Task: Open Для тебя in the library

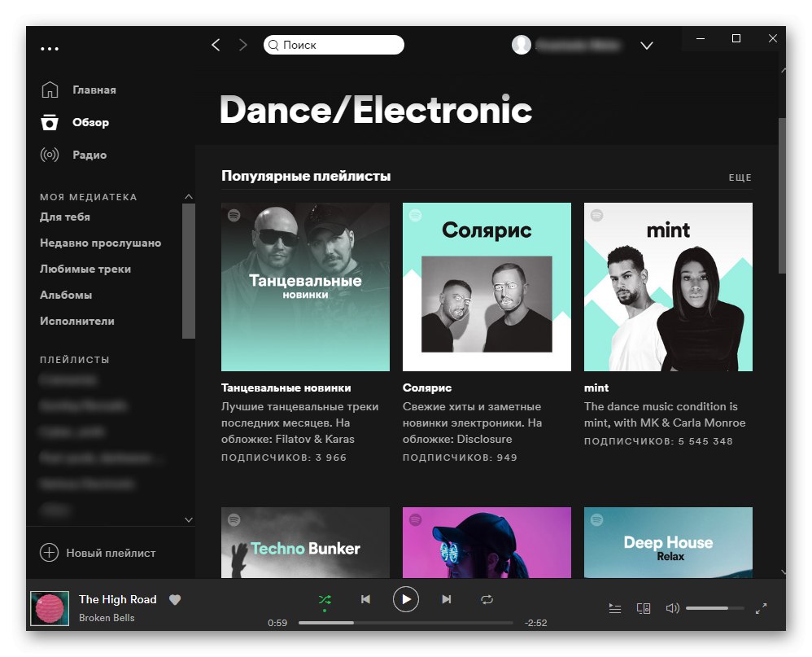Action: [x=65, y=217]
